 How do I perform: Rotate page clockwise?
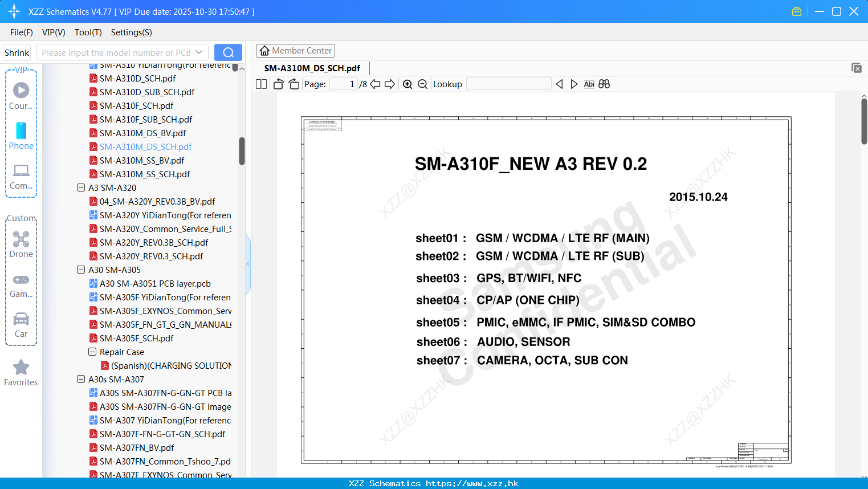(294, 84)
